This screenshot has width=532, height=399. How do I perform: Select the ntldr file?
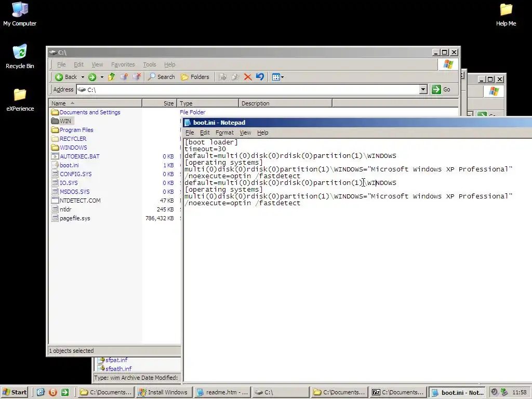(x=61, y=209)
